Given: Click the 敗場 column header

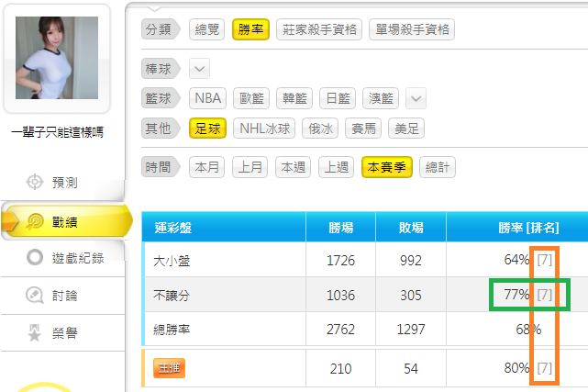Looking at the screenshot, I should click(411, 228).
